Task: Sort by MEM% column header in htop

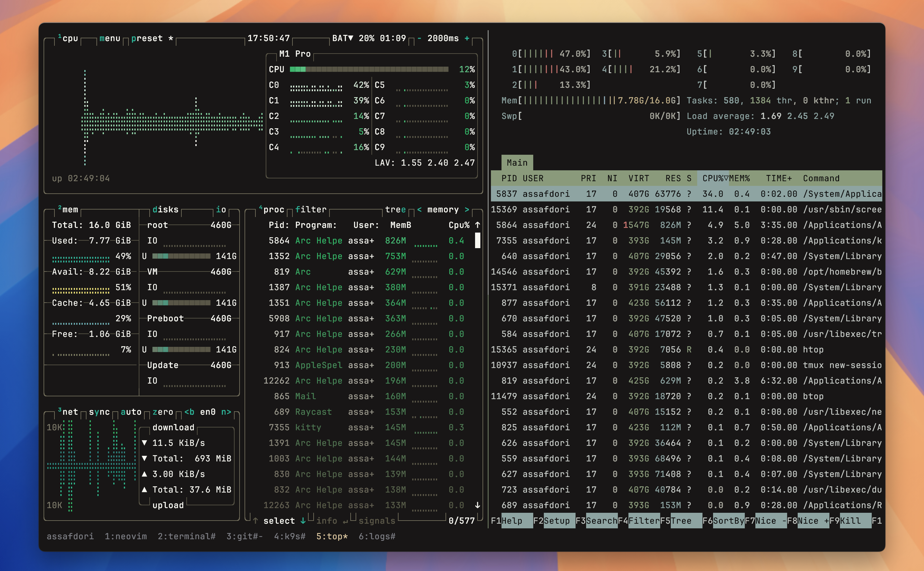Action: (740, 179)
